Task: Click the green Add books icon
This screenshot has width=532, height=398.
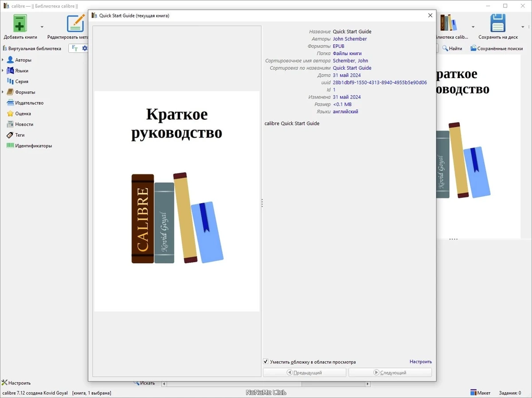Action: [20, 23]
